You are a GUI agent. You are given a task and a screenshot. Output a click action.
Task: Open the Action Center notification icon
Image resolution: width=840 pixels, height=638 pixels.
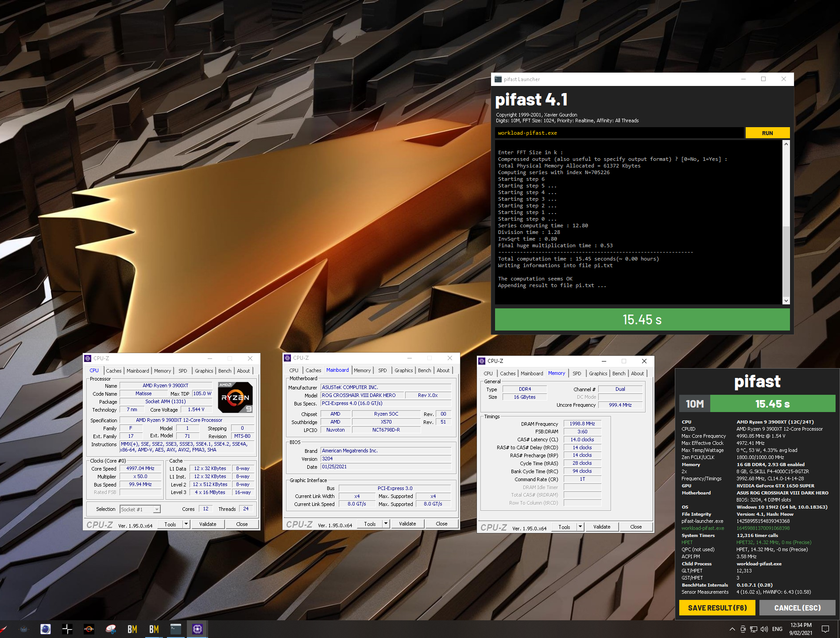click(x=825, y=629)
